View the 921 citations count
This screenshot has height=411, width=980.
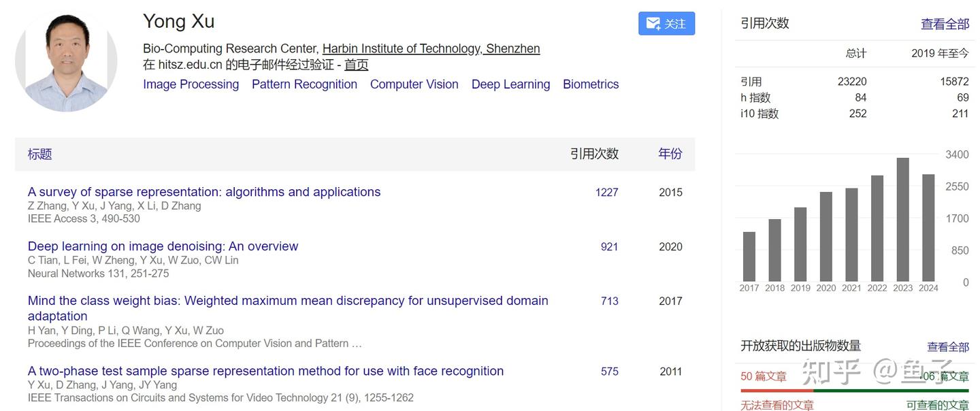click(609, 247)
